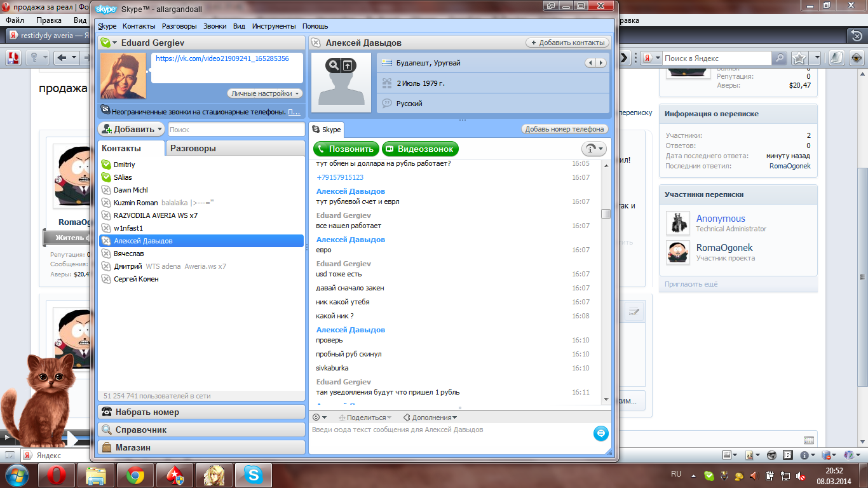Open the Skype menu in the menu bar

(x=107, y=26)
